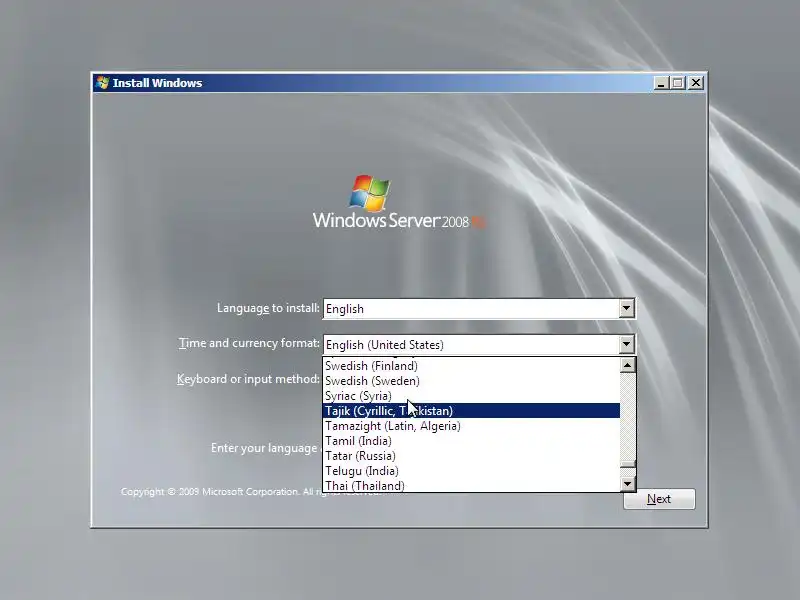800x600 pixels.
Task: Choose Syriac (Syria) in the dropdown list
Action: [x=471, y=396]
